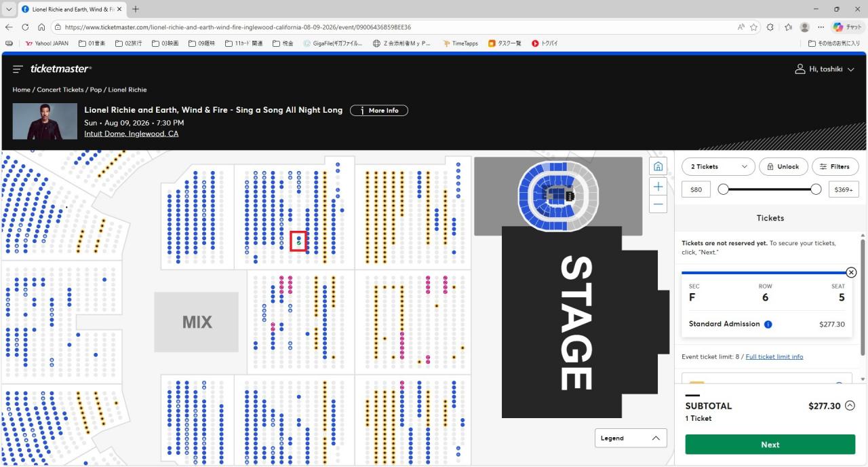Image resolution: width=868 pixels, height=467 pixels.
Task: Show Standard Admission info icon
Action: [x=768, y=324]
